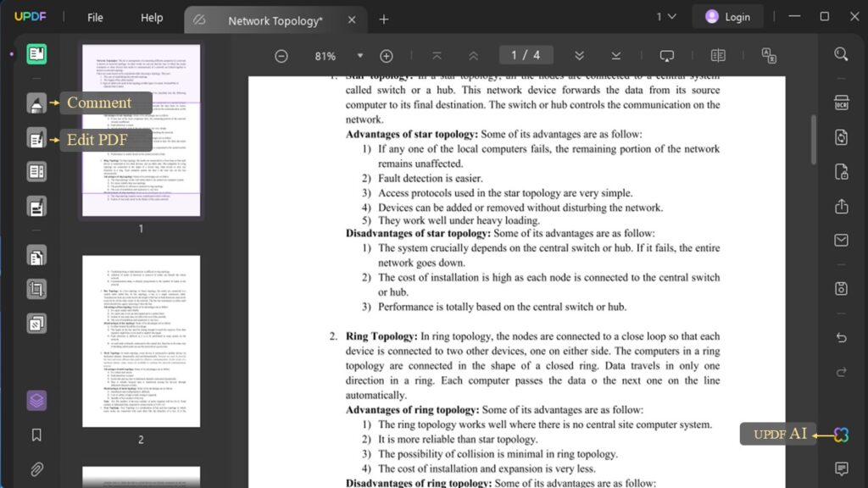
Task: Click 'They work well under heavy loading.'
Action: pos(459,221)
